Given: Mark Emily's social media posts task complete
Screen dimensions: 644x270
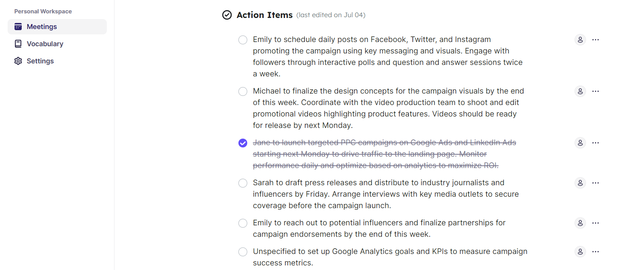Looking at the screenshot, I should click(x=243, y=40).
